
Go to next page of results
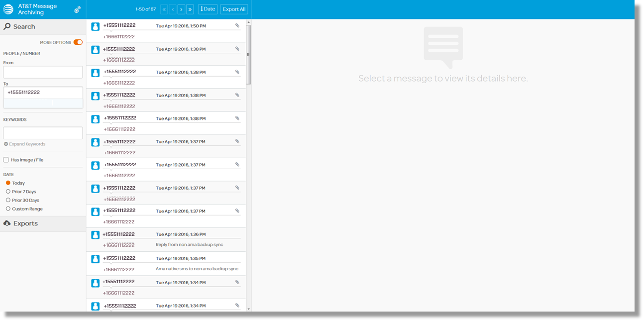coord(181,9)
